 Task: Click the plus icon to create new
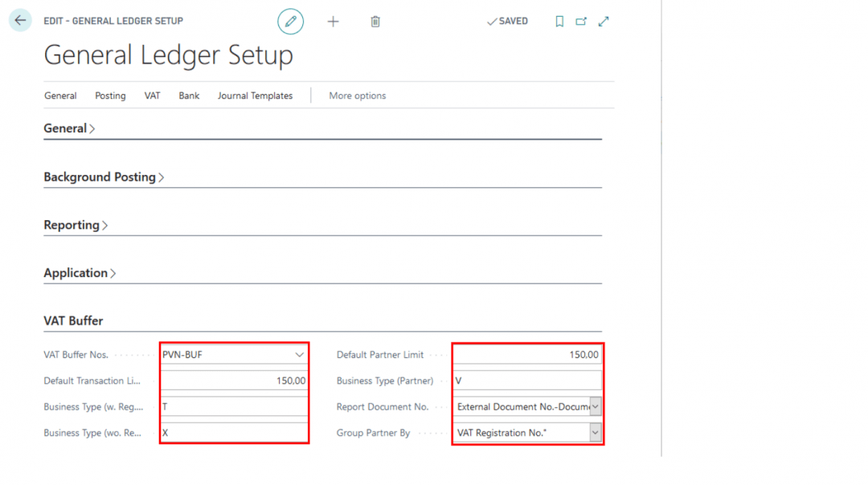click(x=334, y=22)
